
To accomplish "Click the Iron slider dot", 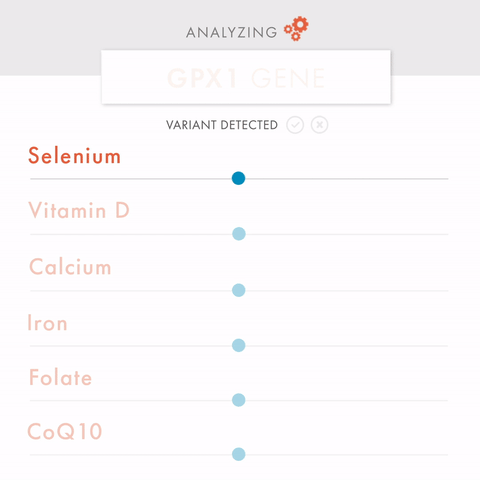I will 239,345.
